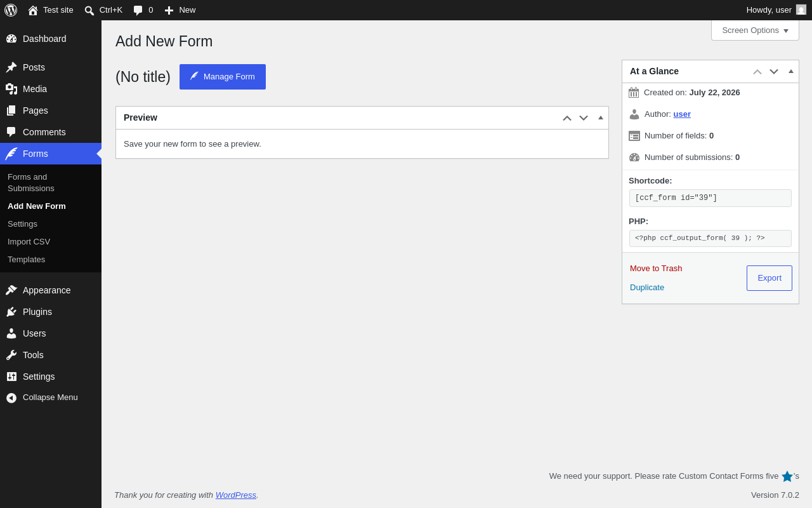This screenshot has height=508, width=812.
Task: Click the shortcode field ccf_form id 39
Action: 710,198
